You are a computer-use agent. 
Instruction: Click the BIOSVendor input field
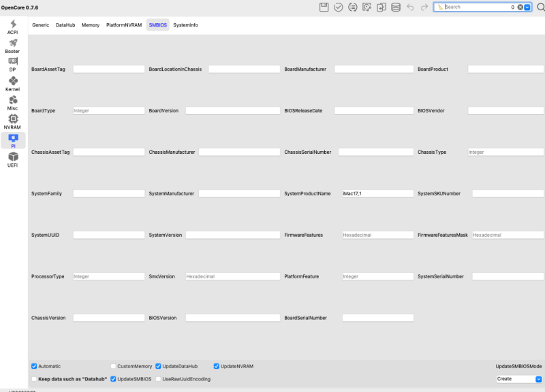coord(505,111)
